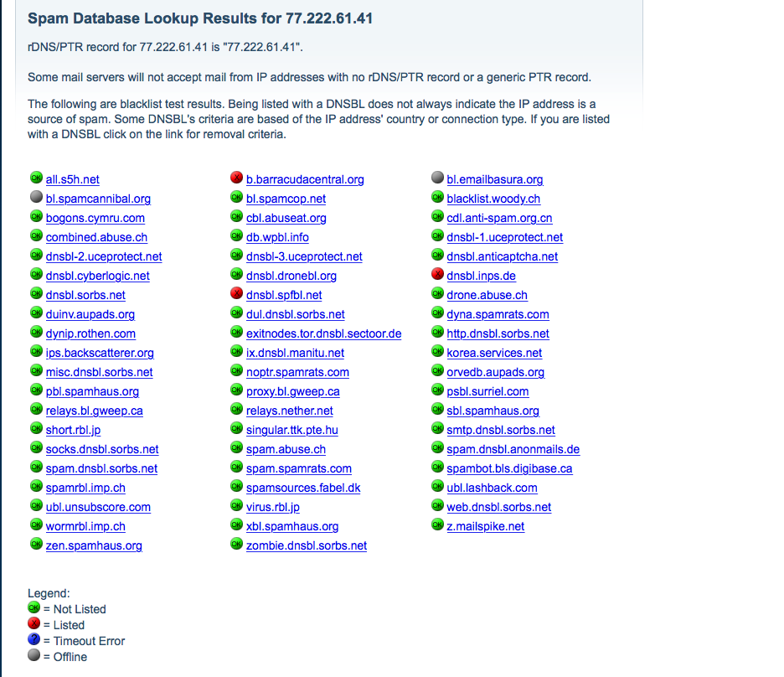Go to the ubl.unsubscore.com link
Image resolution: width=784 pixels, height=677 pixels.
click(x=98, y=507)
